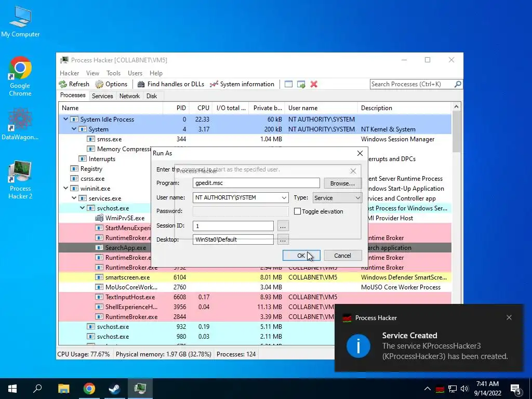The image size is (532, 399).
Task: Select the MoUsoCoreWork... process row
Action: pyautogui.click(x=255, y=287)
